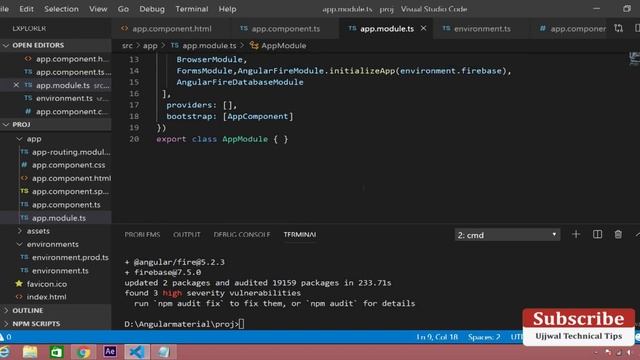Screen dimensions: 640x360
Task: Open Internet Explorer from the taskbar
Action: [x=5, y=352]
